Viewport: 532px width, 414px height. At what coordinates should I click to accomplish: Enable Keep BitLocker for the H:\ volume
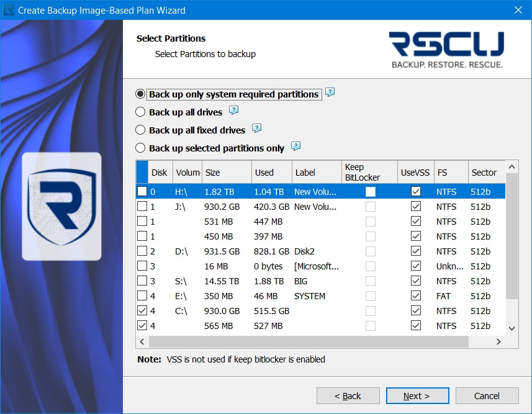(x=371, y=192)
